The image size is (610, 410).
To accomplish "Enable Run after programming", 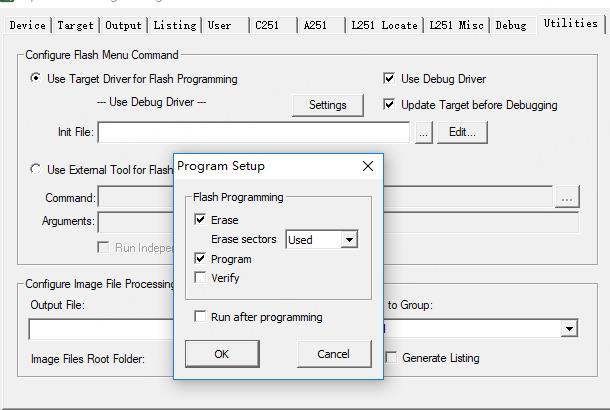I will coord(201,317).
